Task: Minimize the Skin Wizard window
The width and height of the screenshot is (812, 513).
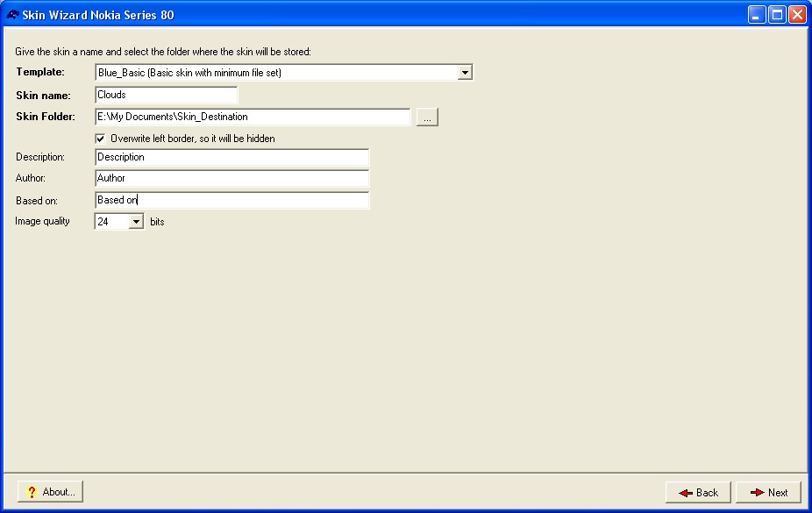Action: pos(757,15)
